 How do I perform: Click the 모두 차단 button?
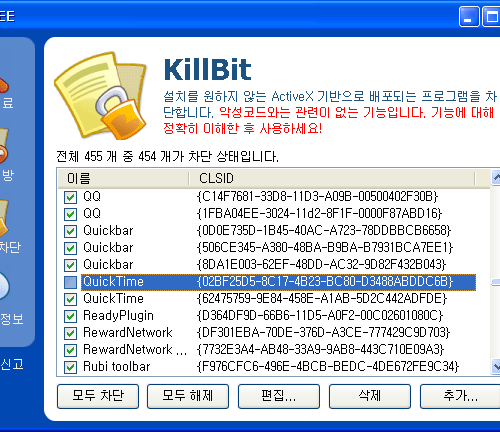point(98,396)
